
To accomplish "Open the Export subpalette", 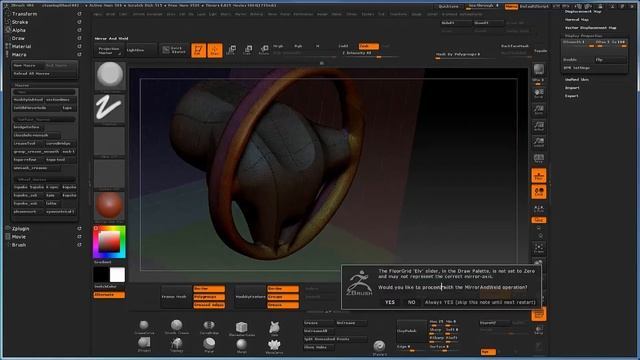I will point(572,96).
